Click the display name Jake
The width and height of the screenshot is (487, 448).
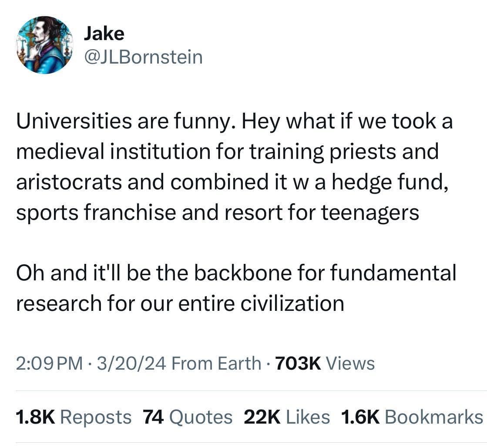click(104, 34)
